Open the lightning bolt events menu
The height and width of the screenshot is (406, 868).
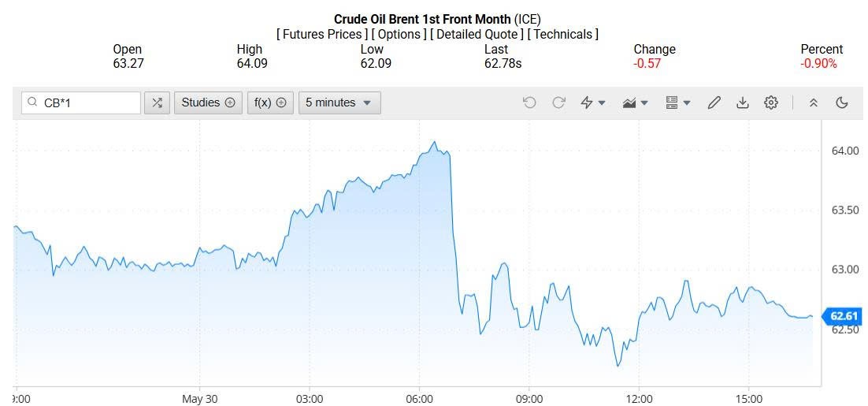(592, 102)
